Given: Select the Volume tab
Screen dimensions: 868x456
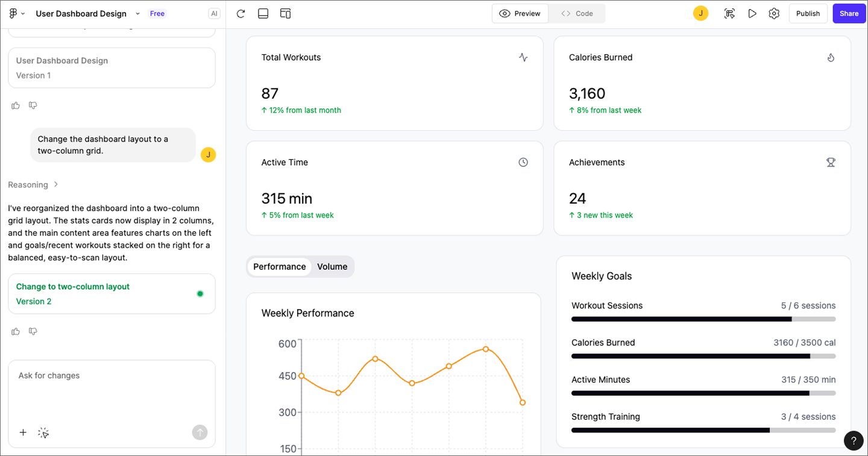Looking at the screenshot, I should pyautogui.click(x=332, y=266).
